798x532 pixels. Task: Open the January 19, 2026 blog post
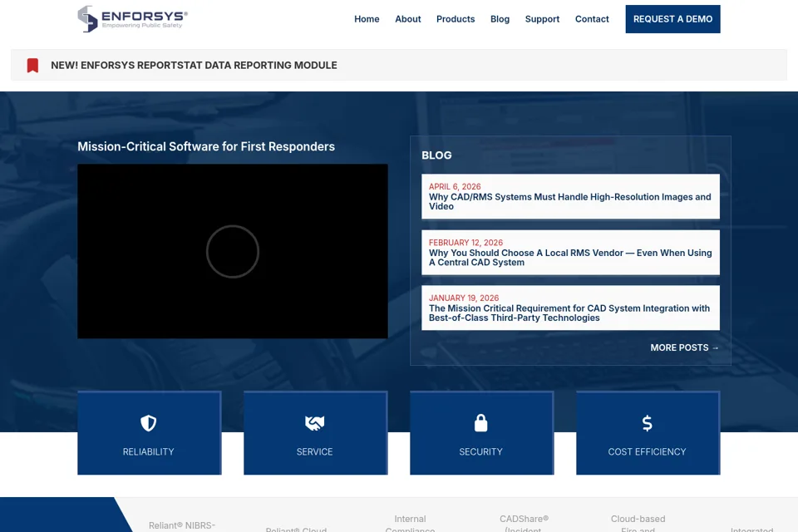[570, 308]
